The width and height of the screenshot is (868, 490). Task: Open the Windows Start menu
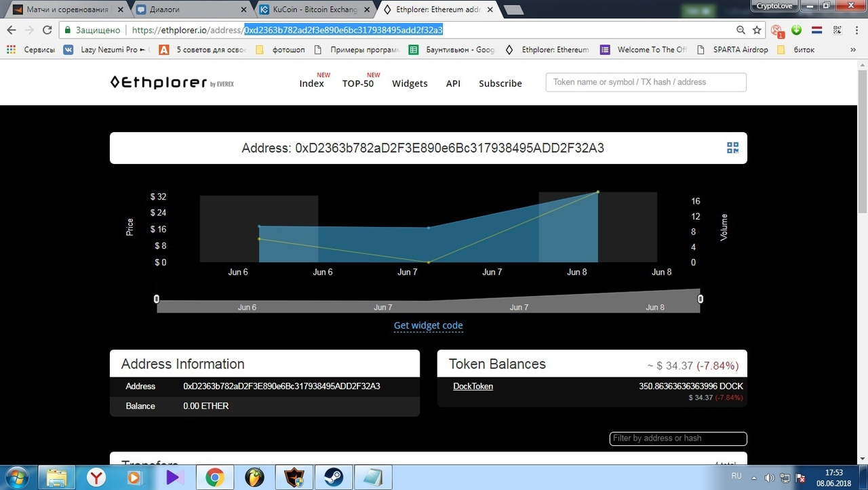pyautogui.click(x=16, y=477)
